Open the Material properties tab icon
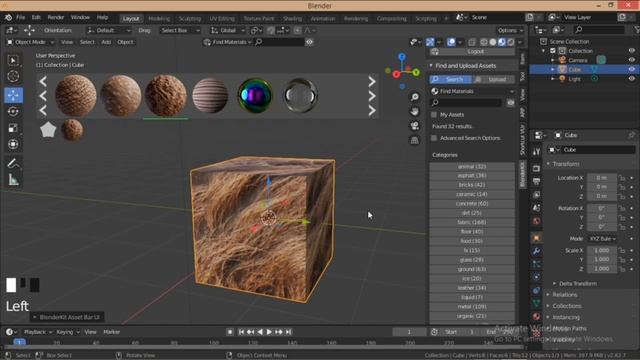The height and width of the screenshot is (360, 640). 536,316
